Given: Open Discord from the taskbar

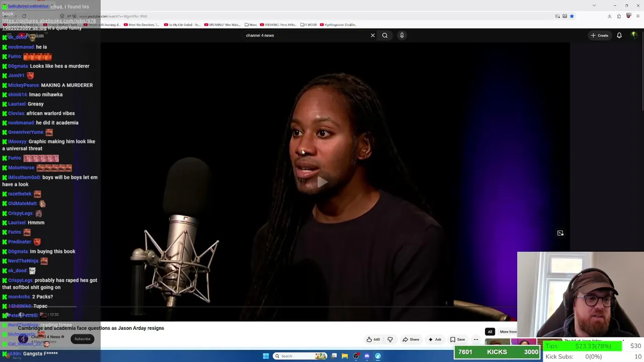Looking at the screenshot, I should pyautogui.click(x=367, y=356).
